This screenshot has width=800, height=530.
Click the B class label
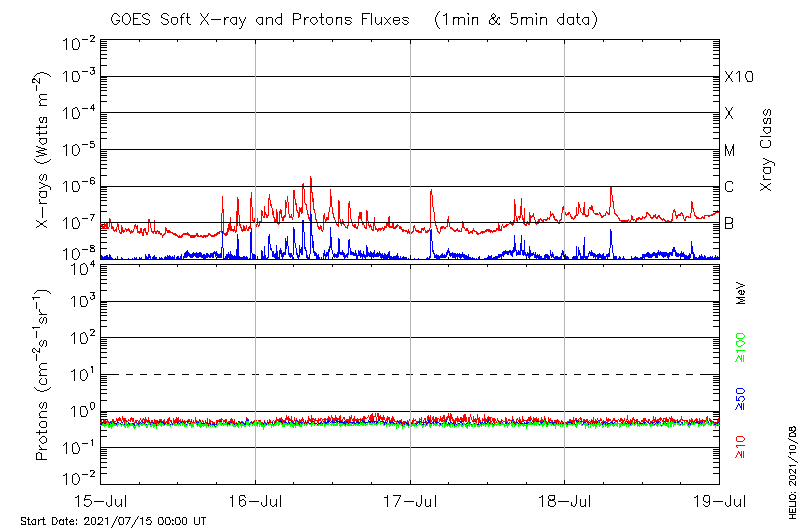[729, 223]
